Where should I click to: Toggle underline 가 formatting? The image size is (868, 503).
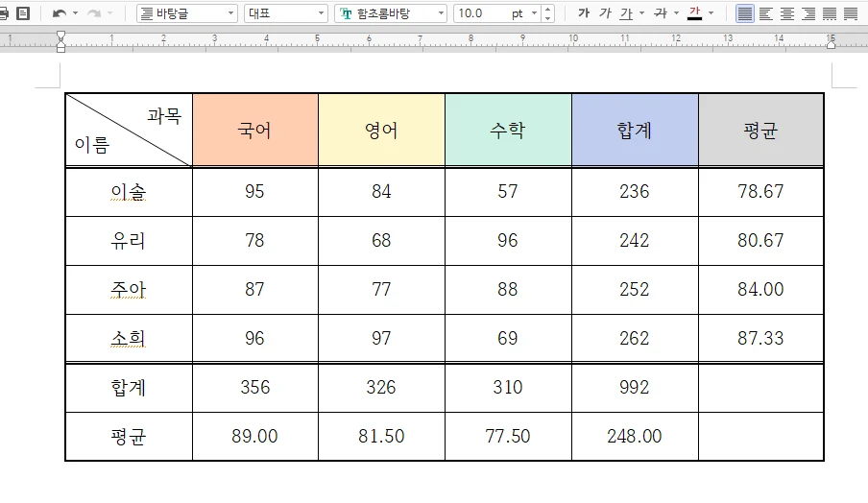(627, 13)
